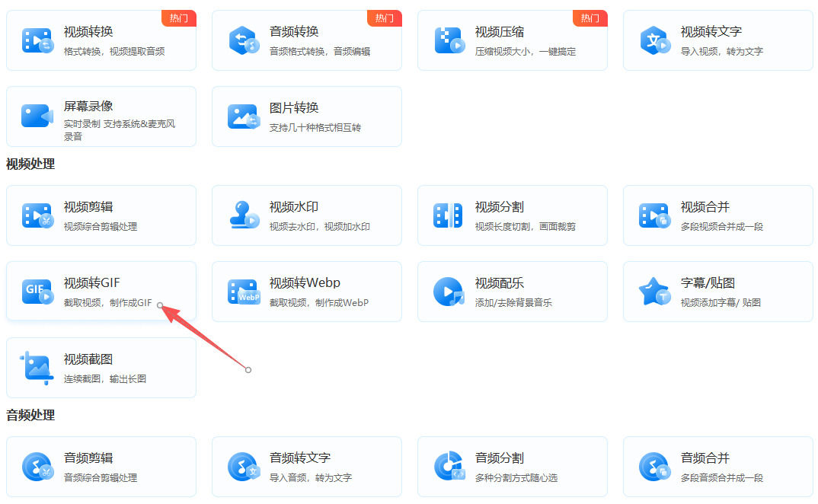This screenshot has width=818, height=504.
Task: Click the 视频处理 section heading
Action: click(x=30, y=164)
